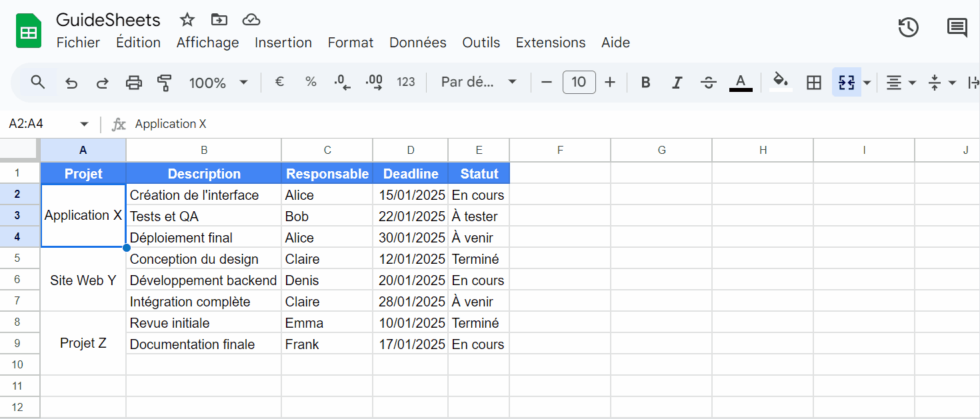This screenshot has height=419, width=980.
Task: Click the formula bar with Application X
Action: click(553, 124)
